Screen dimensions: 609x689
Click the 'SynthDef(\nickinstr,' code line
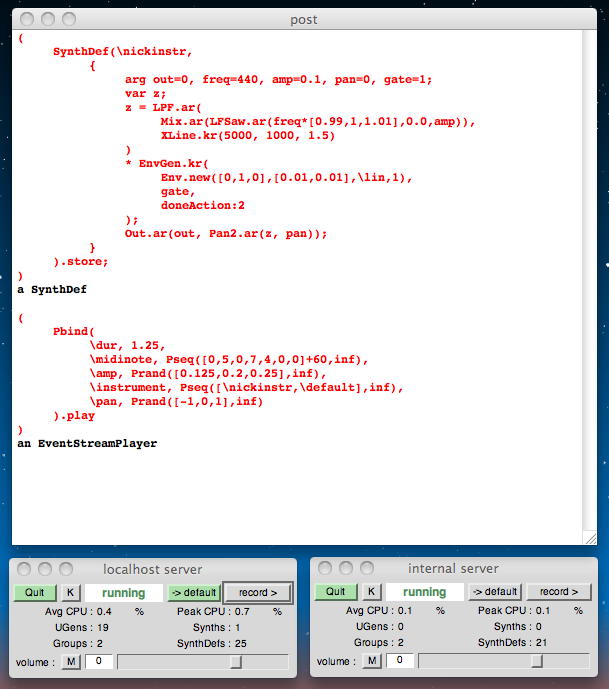tap(123, 52)
